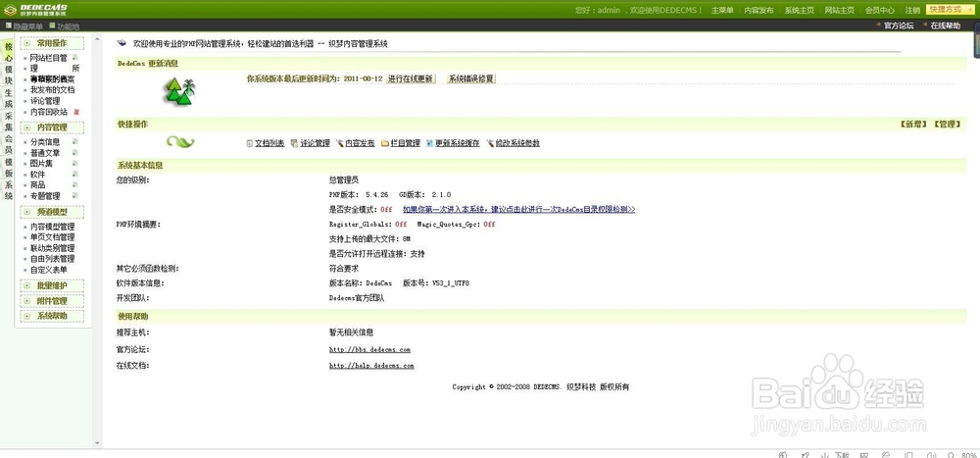Image resolution: width=980 pixels, height=458 pixels.
Task: Click the new-document icon beside 商品
Action: 75,184
